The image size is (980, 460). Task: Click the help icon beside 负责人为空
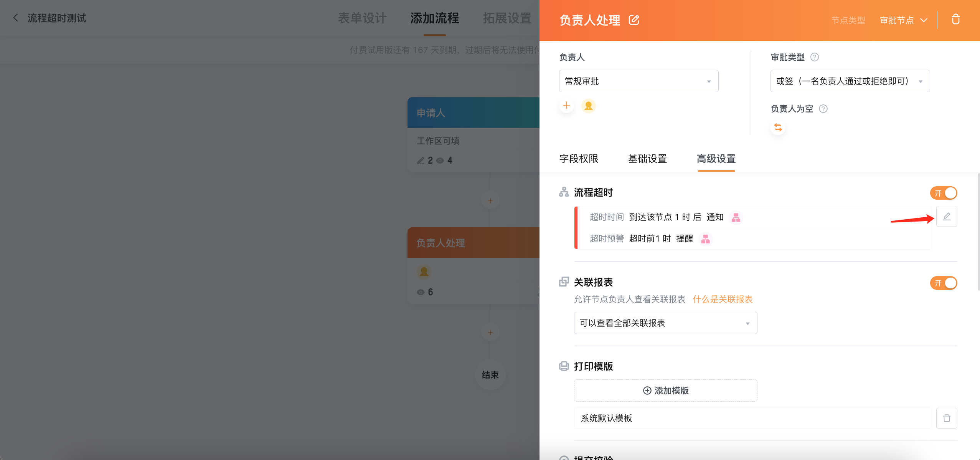(x=823, y=109)
